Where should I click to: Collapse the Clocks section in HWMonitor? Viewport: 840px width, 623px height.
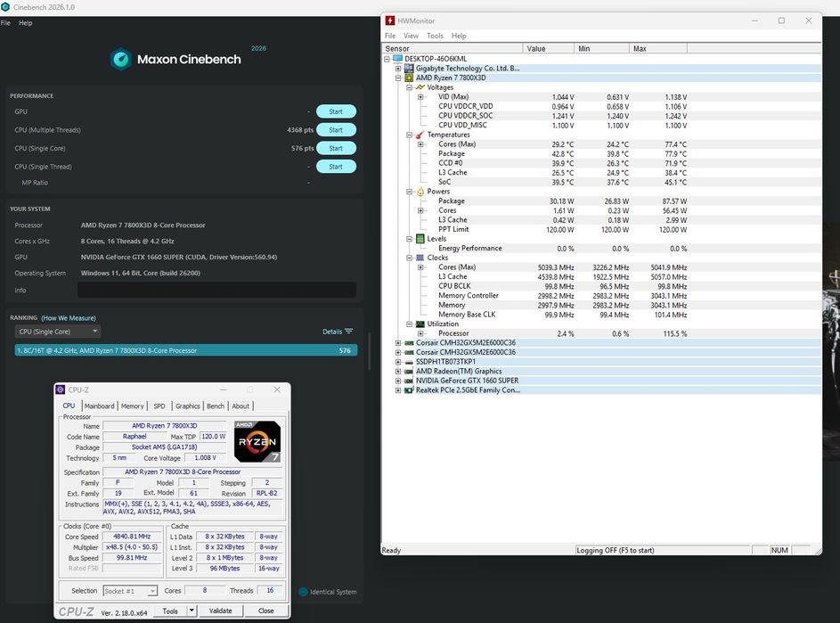pyautogui.click(x=409, y=258)
